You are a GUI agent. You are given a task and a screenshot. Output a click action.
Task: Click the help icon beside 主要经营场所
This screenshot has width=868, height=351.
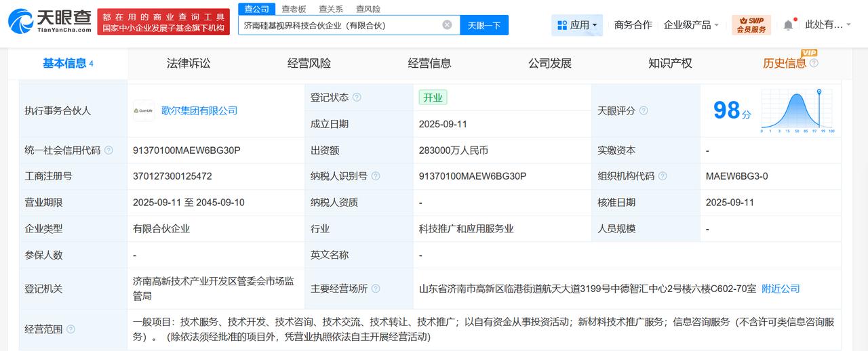coord(376,289)
